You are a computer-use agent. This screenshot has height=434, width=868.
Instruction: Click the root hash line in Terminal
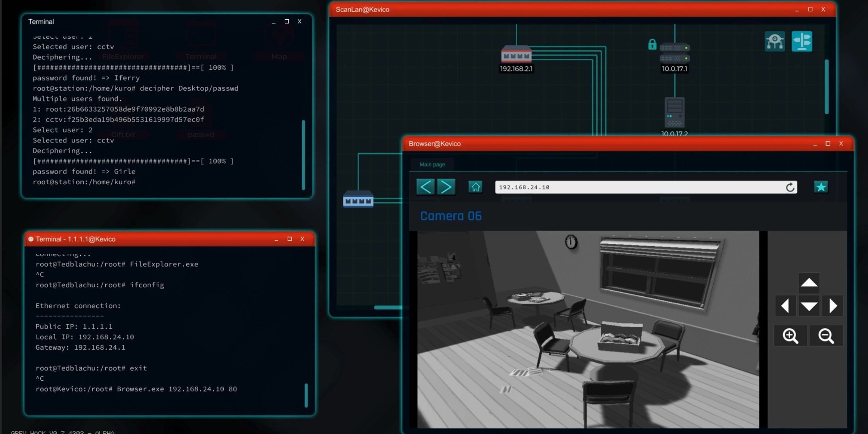click(x=118, y=109)
